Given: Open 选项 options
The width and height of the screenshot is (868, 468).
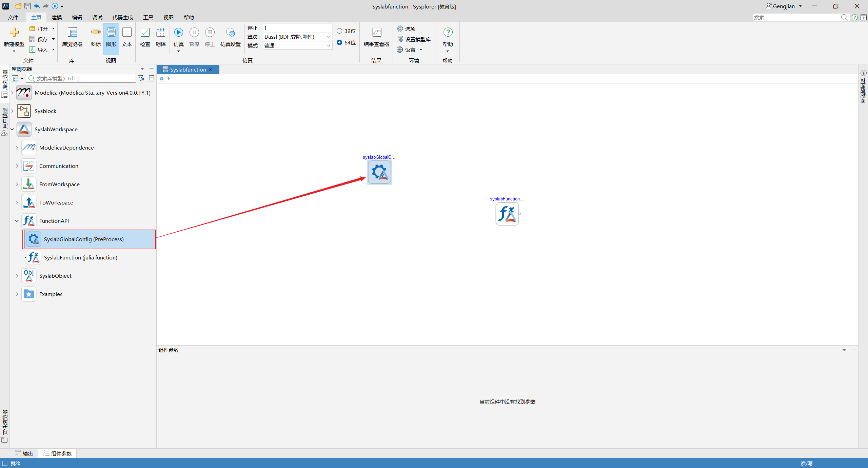Looking at the screenshot, I should coord(406,29).
